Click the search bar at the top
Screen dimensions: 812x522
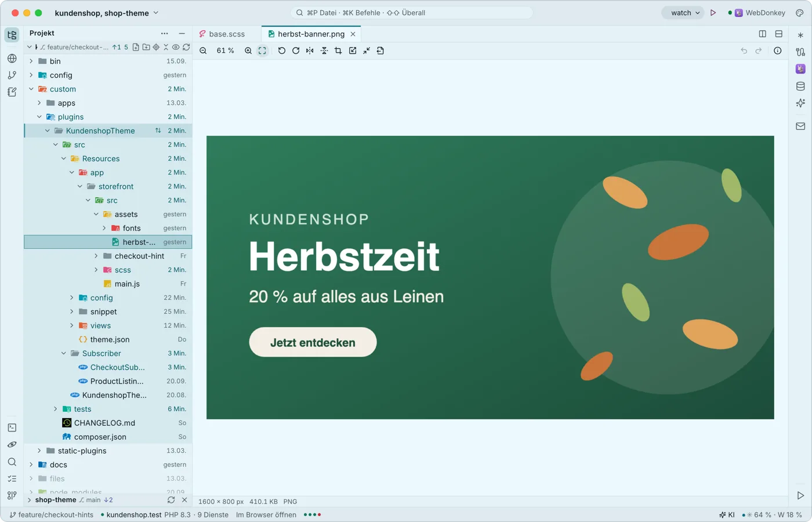tap(411, 13)
